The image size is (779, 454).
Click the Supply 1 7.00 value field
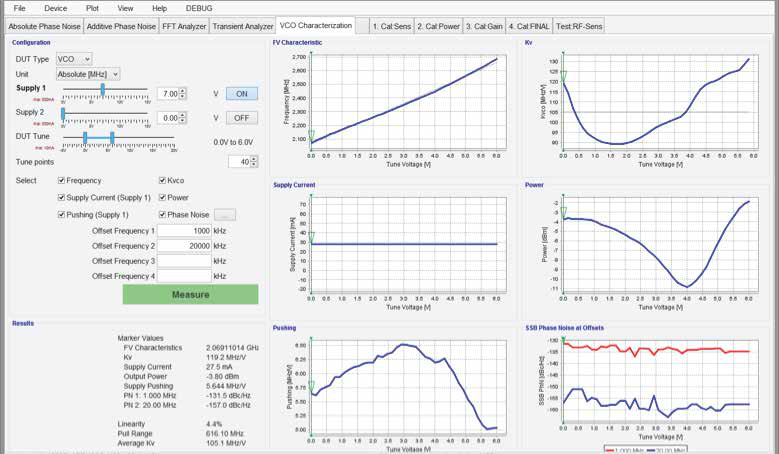[x=168, y=93]
